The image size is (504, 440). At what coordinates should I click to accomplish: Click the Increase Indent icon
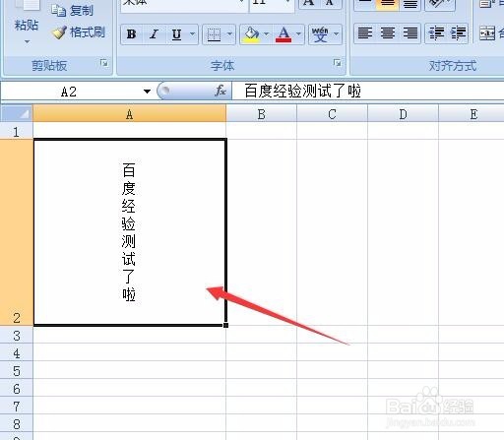[x=458, y=33]
